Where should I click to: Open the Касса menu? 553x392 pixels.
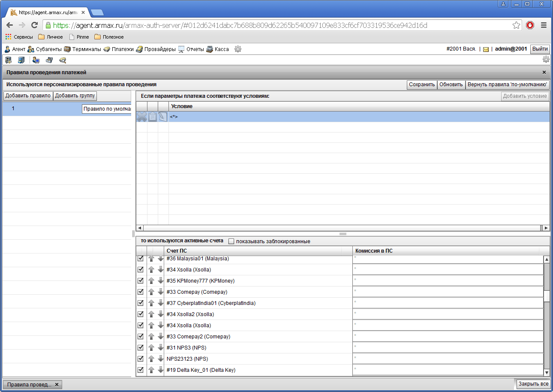(x=218, y=49)
